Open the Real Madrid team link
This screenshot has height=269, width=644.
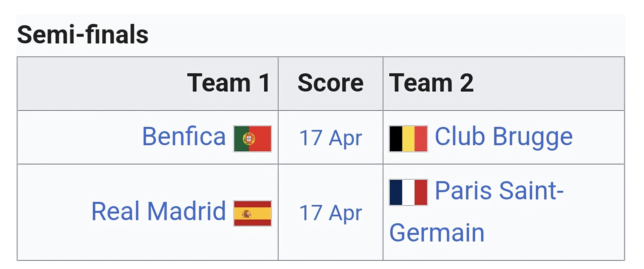point(158,211)
